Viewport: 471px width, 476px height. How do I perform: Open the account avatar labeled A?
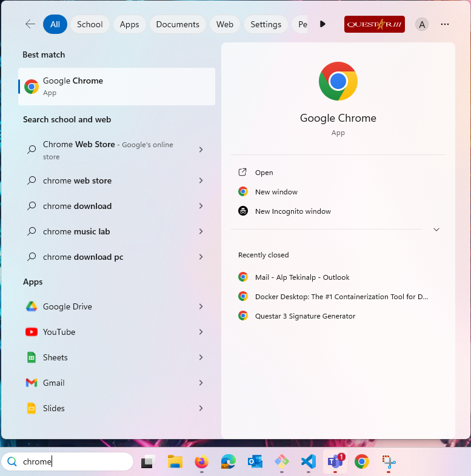click(422, 24)
